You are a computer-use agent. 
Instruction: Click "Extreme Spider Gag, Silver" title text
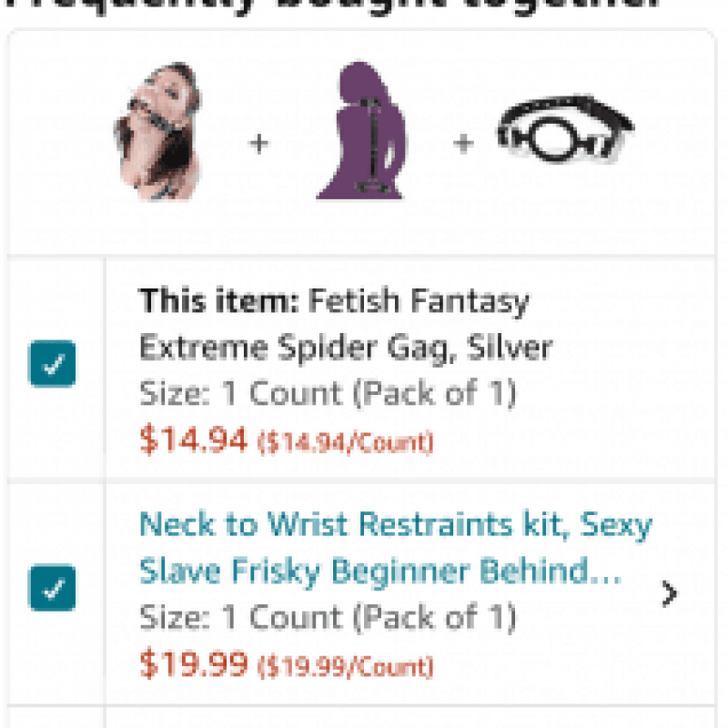point(346,349)
